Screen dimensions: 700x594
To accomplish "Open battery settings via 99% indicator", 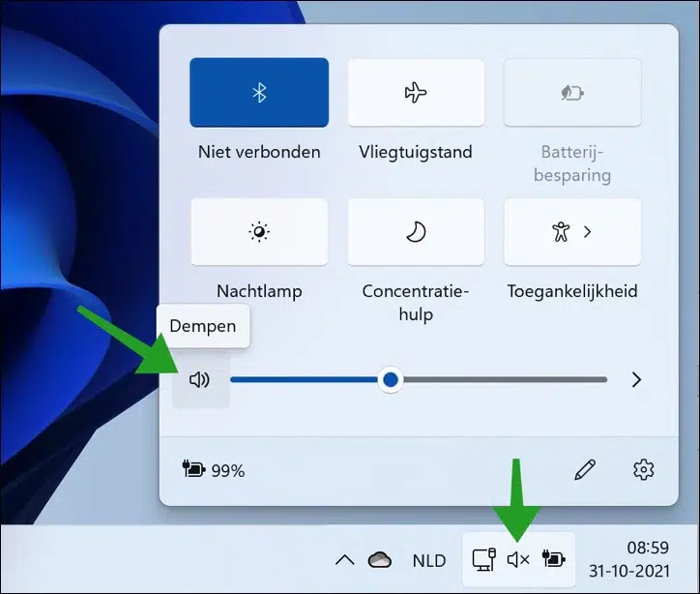I will [214, 470].
